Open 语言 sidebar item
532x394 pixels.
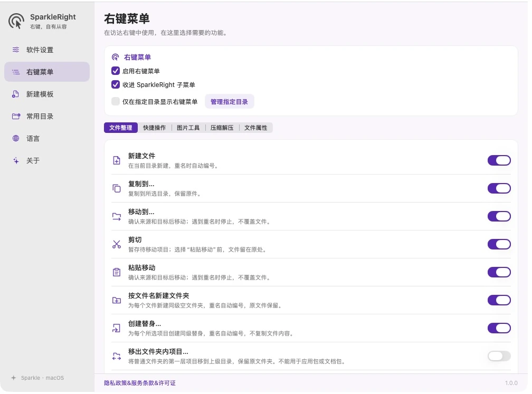47,138
